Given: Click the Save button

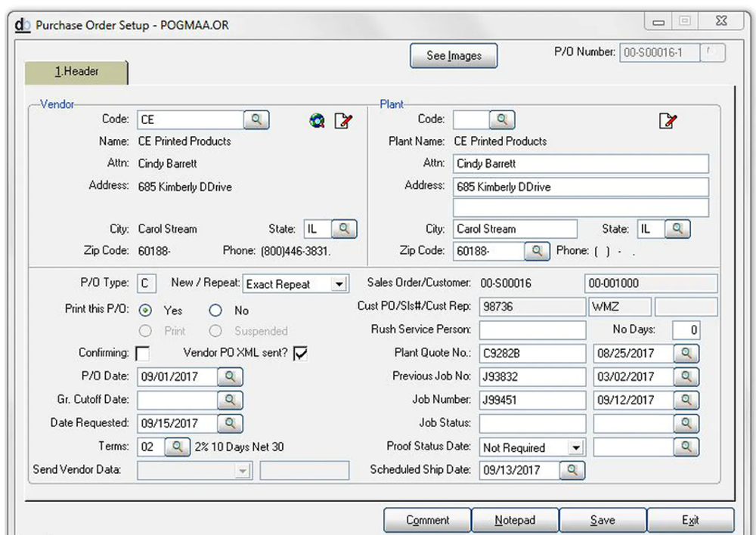Looking at the screenshot, I should click(x=603, y=520).
